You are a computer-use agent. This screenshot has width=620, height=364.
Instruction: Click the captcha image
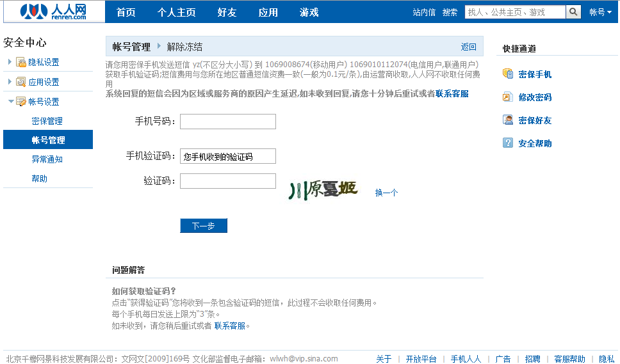323,189
